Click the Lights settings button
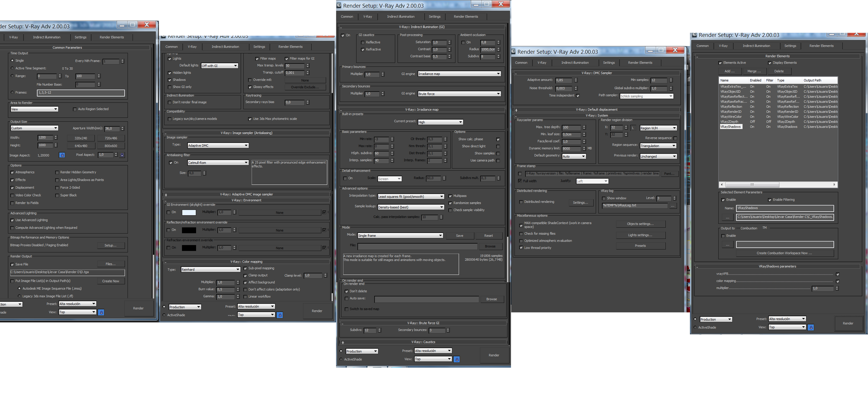The height and width of the screenshot is (401, 868). [x=640, y=235]
